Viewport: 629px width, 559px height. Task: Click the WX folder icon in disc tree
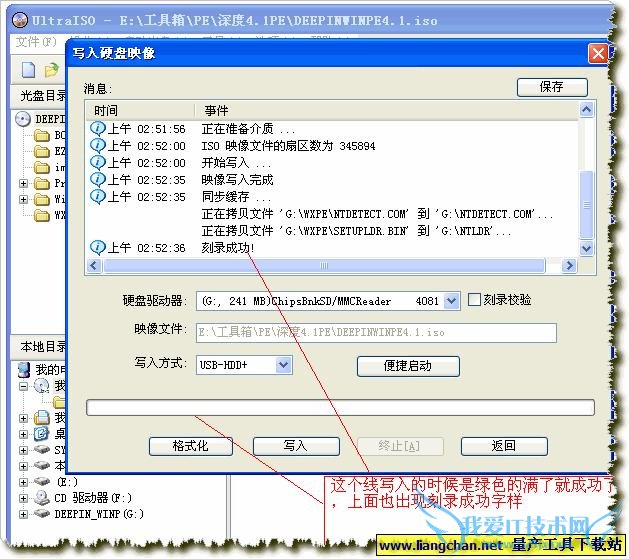tap(41, 215)
